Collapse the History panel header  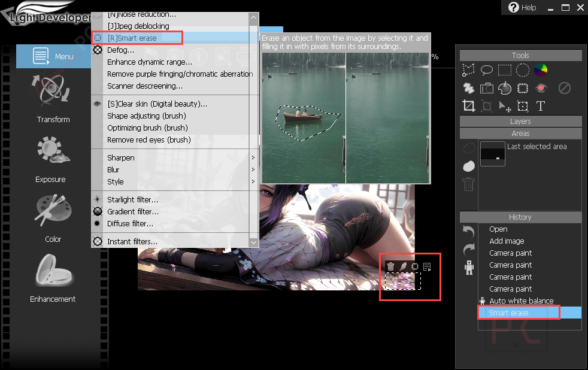coord(520,217)
